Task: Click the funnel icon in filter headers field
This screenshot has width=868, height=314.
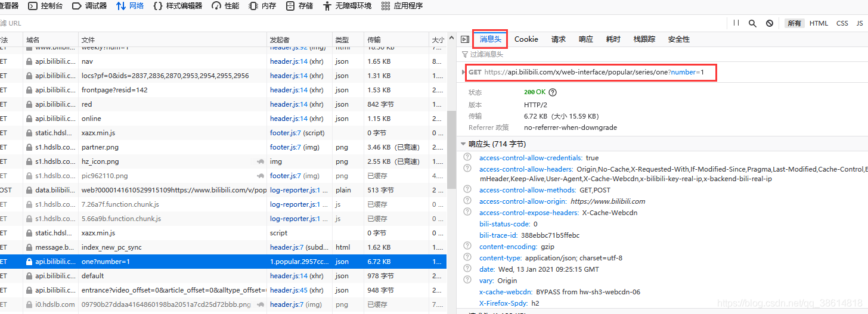Action: pyautogui.click(x=465, y=54)
